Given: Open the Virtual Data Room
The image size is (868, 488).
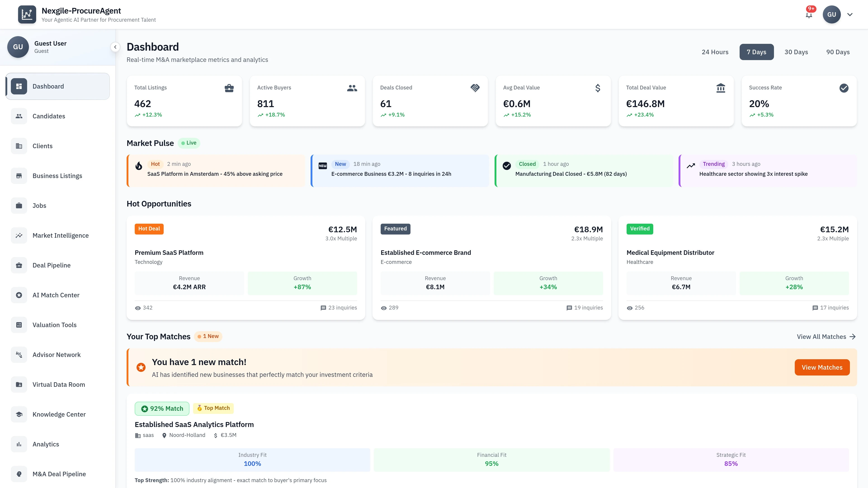Looking at the screenshot, I should [59, 384].
